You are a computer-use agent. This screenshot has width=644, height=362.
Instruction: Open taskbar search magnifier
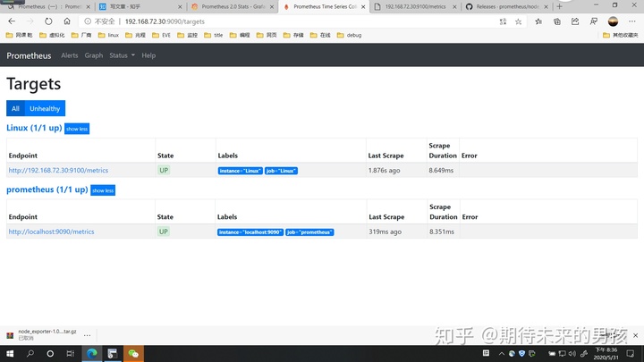(30, 353)
